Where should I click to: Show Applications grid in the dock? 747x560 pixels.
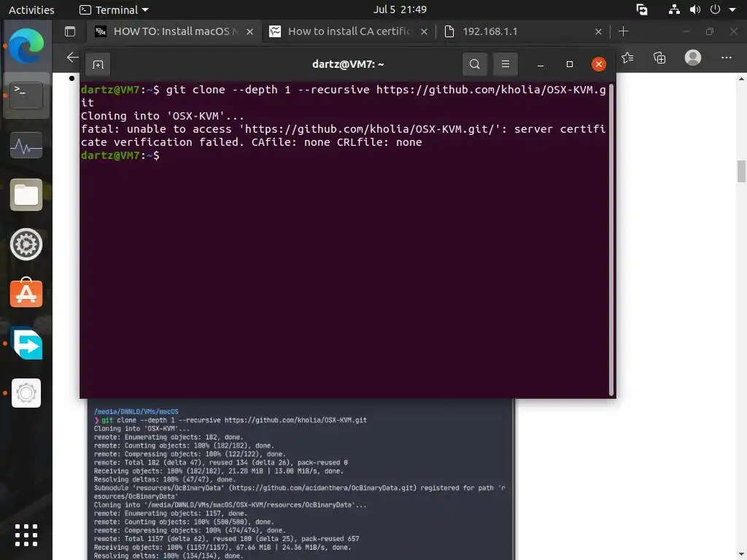click(x=26, y=535)
